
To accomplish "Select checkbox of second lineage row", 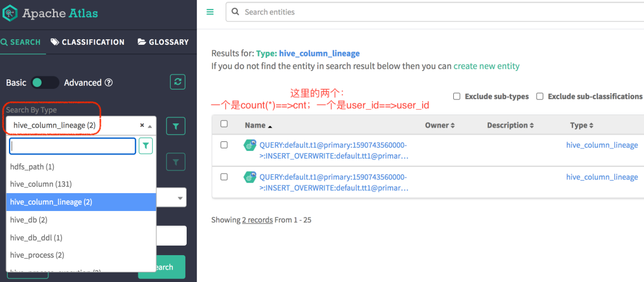I will (224, 177).
